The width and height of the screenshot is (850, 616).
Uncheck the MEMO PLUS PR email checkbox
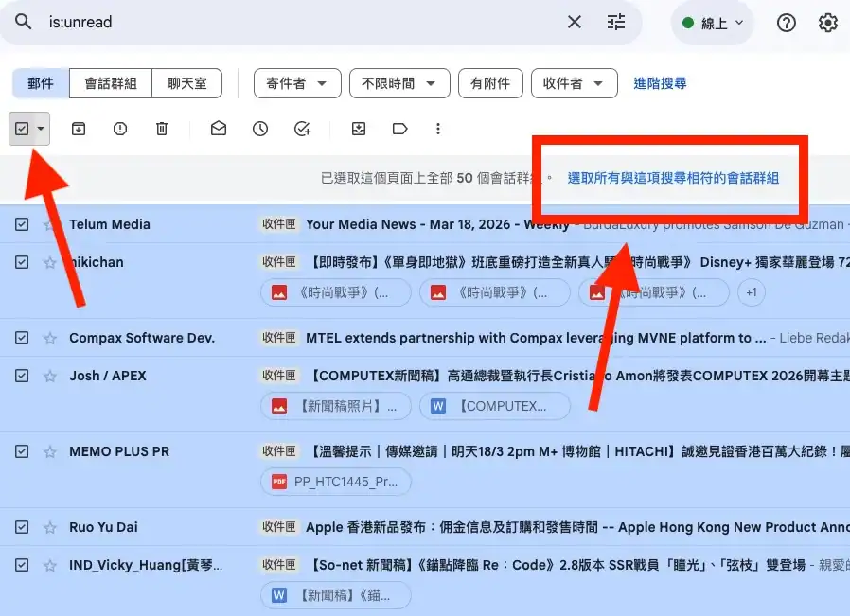(x=22, y=451)
